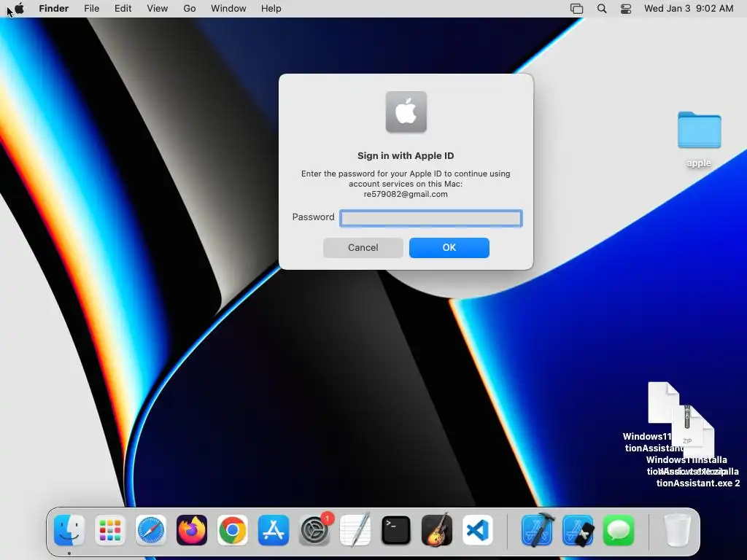Open Google Chrome from the Dock

(x=233, y=530)
